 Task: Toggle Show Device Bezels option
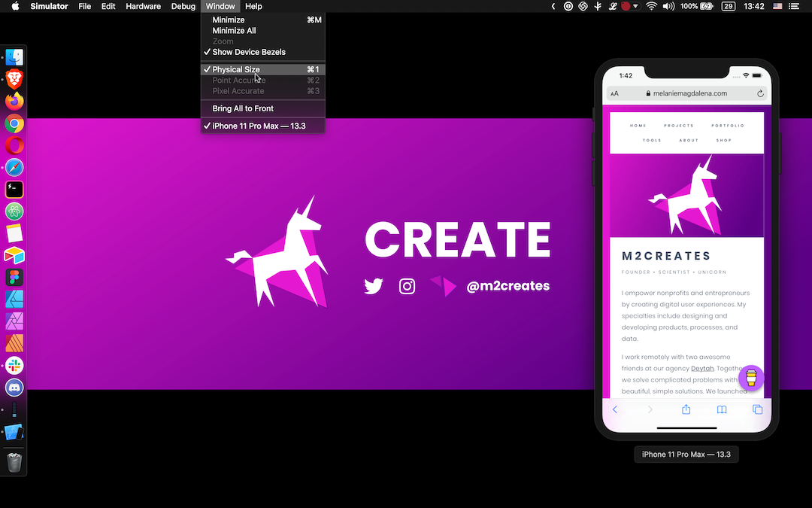pos(249,53)
